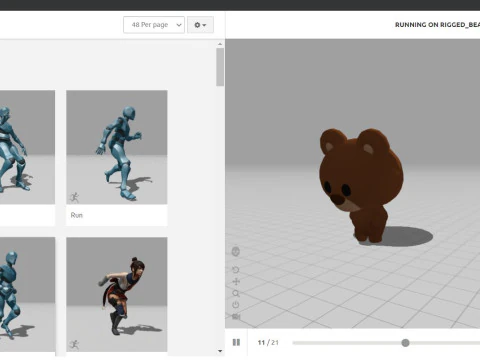480x360 pixels.
Task: Click the animation timeline slider handle
Action: point(405,343)
